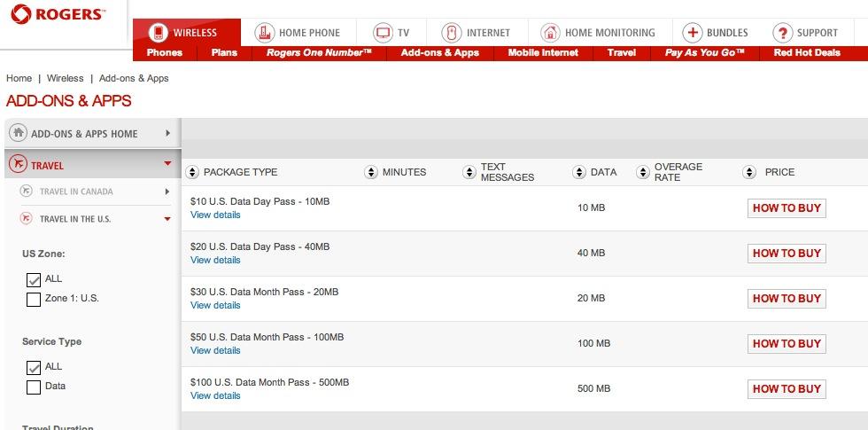This screenshot has width=868, height=430.
Task: Open the Support tab
Action: [805, 33]
